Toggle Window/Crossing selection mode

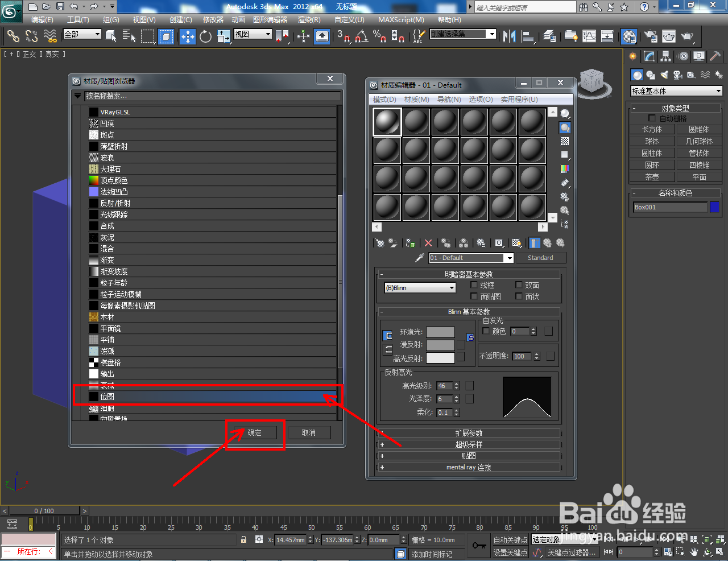click(166, 36)
